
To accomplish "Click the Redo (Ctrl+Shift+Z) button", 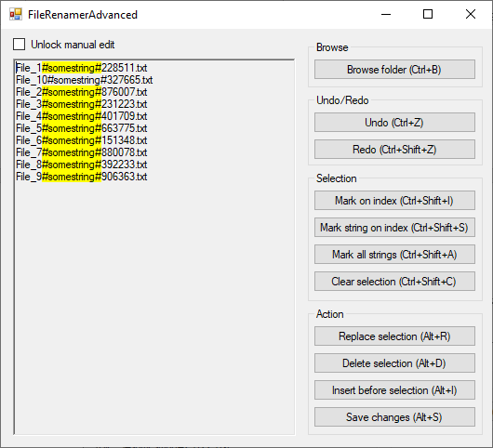I will (x=394, y=150).
